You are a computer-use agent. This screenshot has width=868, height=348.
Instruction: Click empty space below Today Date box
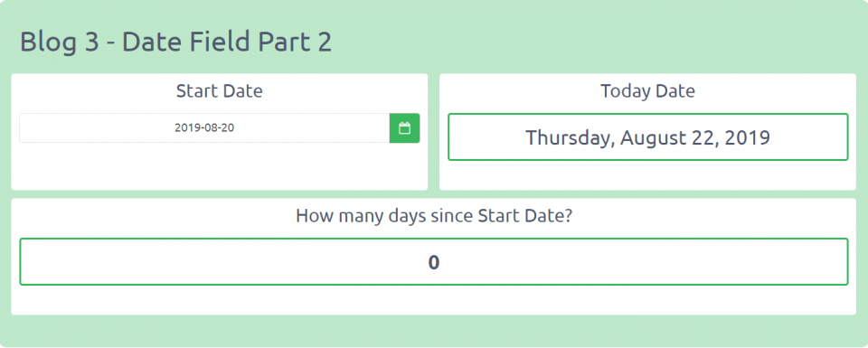tap(647, 174)
